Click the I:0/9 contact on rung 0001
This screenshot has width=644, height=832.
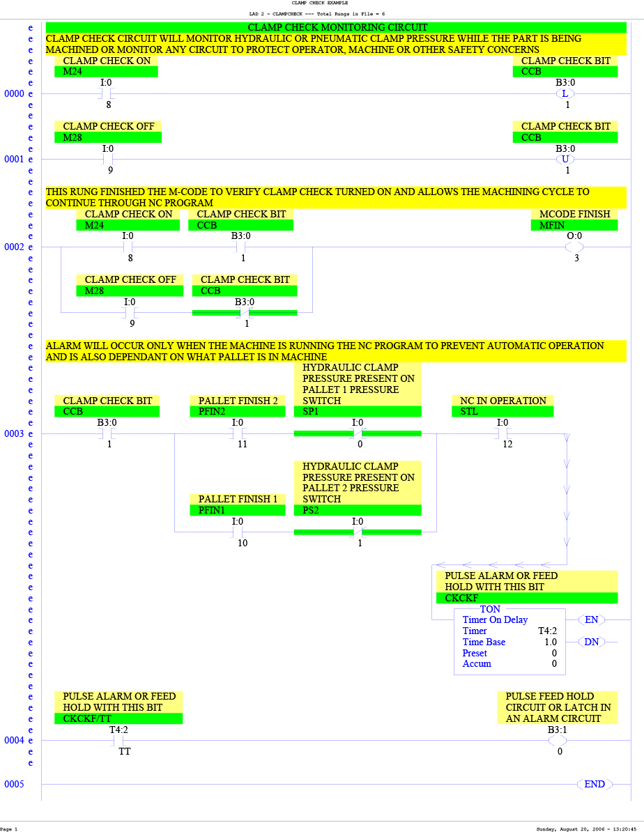coord(108,159)
